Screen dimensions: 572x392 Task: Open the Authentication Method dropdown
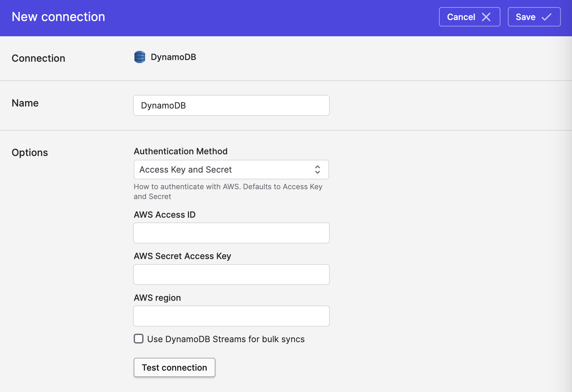click(231, 170)
